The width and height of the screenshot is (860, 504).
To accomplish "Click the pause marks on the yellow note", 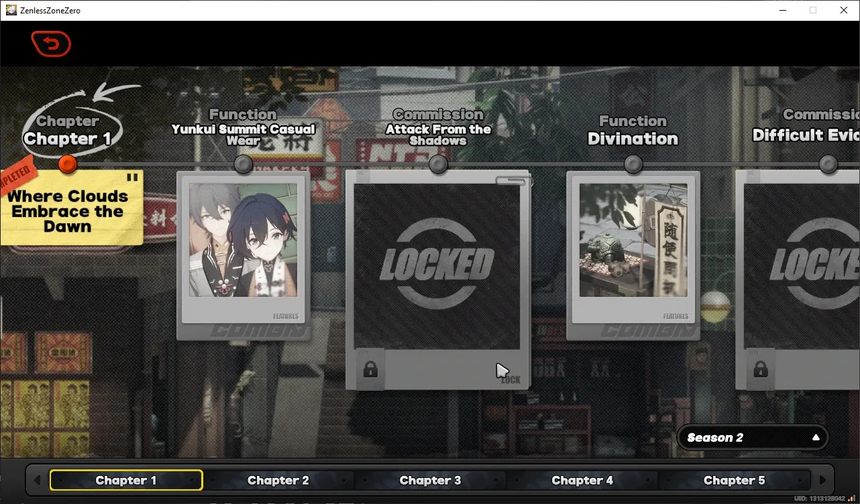I will pos(132,178).
